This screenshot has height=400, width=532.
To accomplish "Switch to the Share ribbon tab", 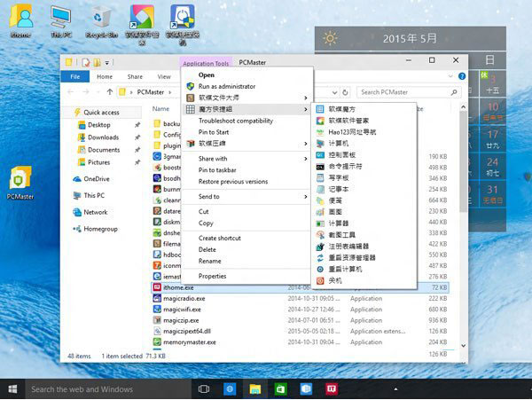I will (x=135, y=76).
